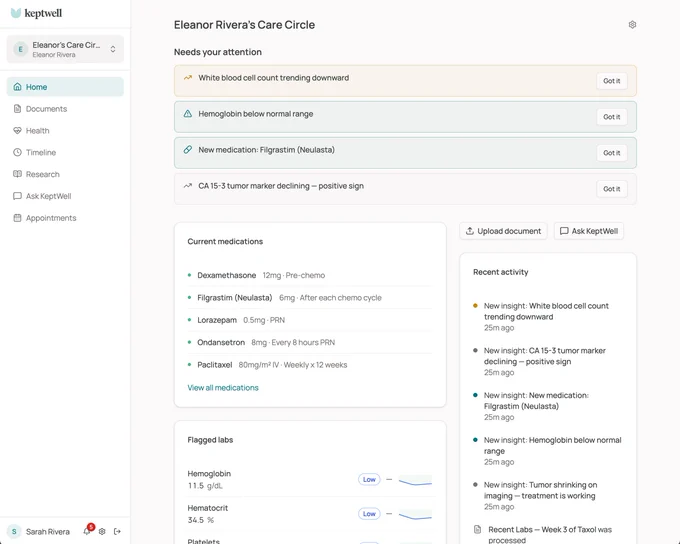Viewport: 680px width, 544px height.
Task: Select Dexamethasone medication row
Action: 310,275
